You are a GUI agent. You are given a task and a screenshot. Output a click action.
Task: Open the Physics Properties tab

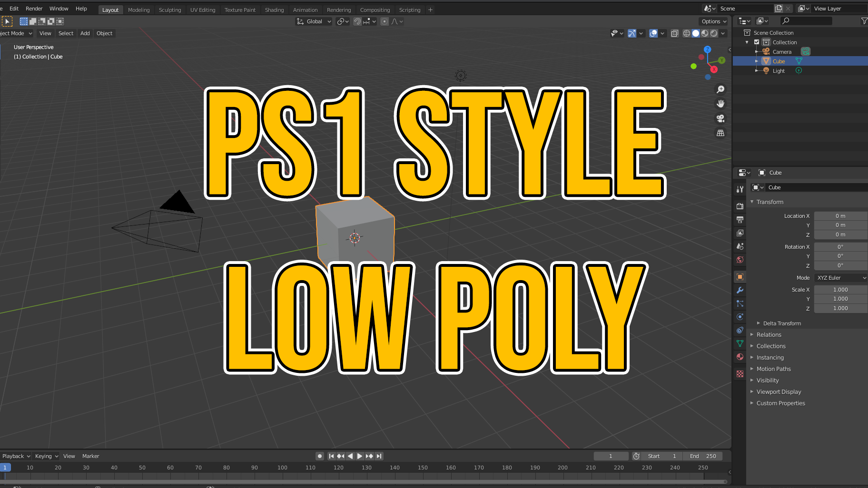pos(740,317)
